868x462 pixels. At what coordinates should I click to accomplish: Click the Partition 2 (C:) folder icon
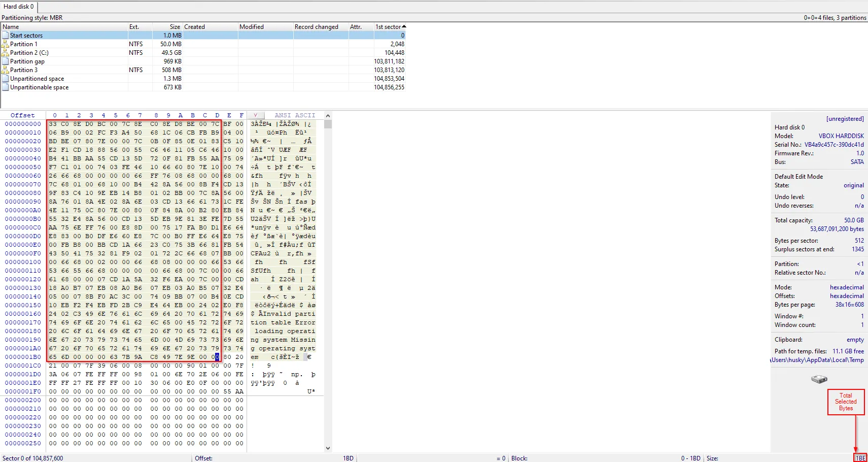[6, 53]
